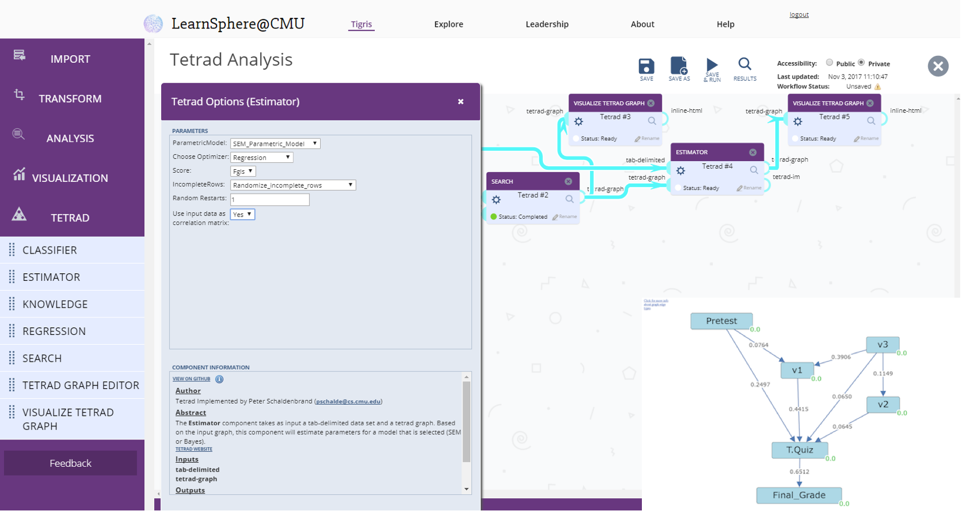Click the Save workflow icon
Image resolution: width=980 pixels, height=525 pixels.
pyautogui.click(x=646, y=66)
